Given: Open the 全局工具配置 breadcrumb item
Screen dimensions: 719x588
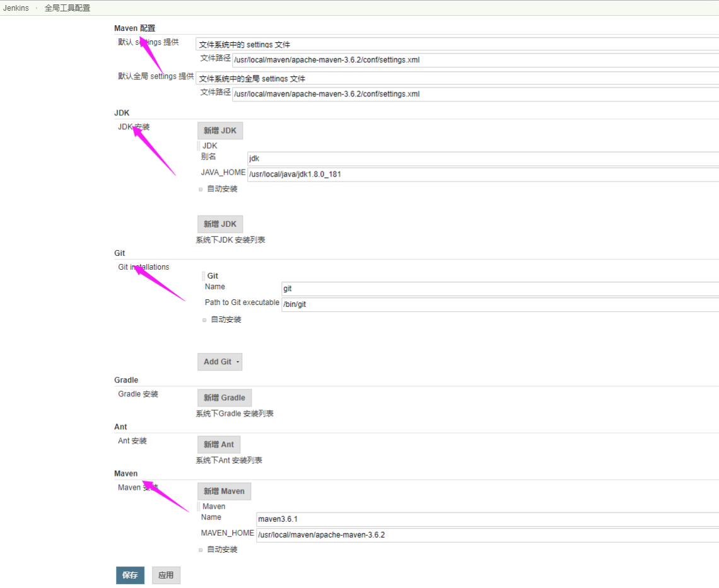Looking at the screenshot, I should point(67,8).
